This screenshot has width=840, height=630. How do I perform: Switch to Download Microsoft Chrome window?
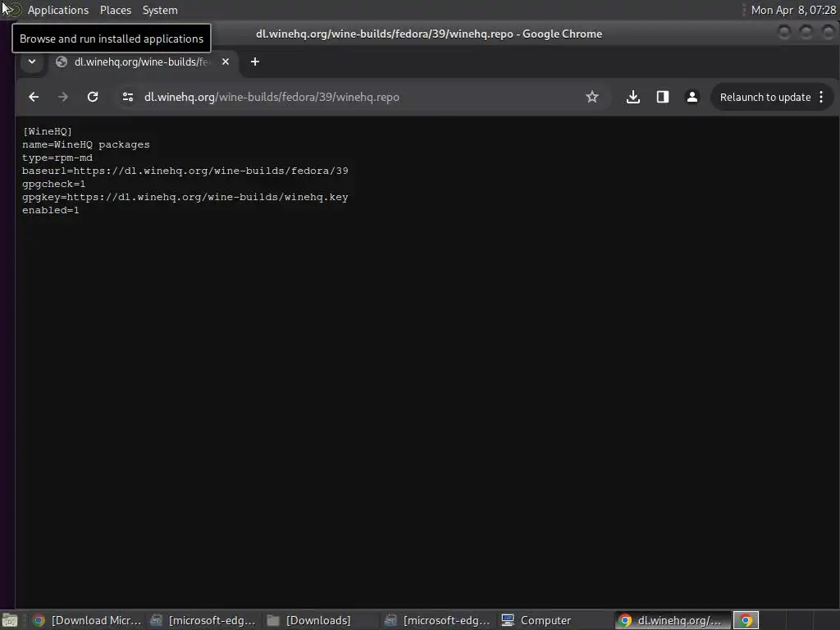click(87, 620)
